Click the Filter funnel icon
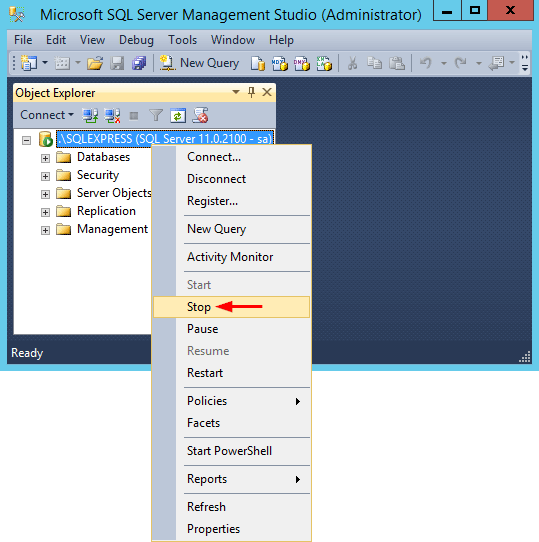Screen dimensions: 539x542 coord(156,115)
